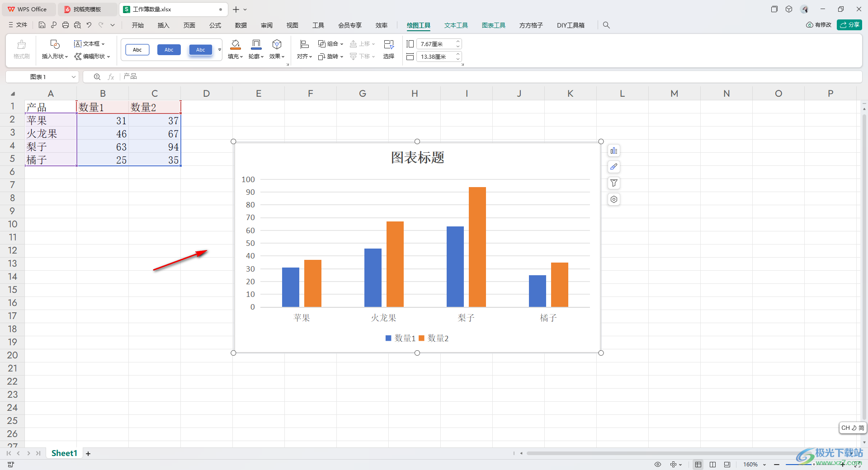Open the Chart Filter funnel button
This screenshot has width=868, height=470.
tap(613, 183)
